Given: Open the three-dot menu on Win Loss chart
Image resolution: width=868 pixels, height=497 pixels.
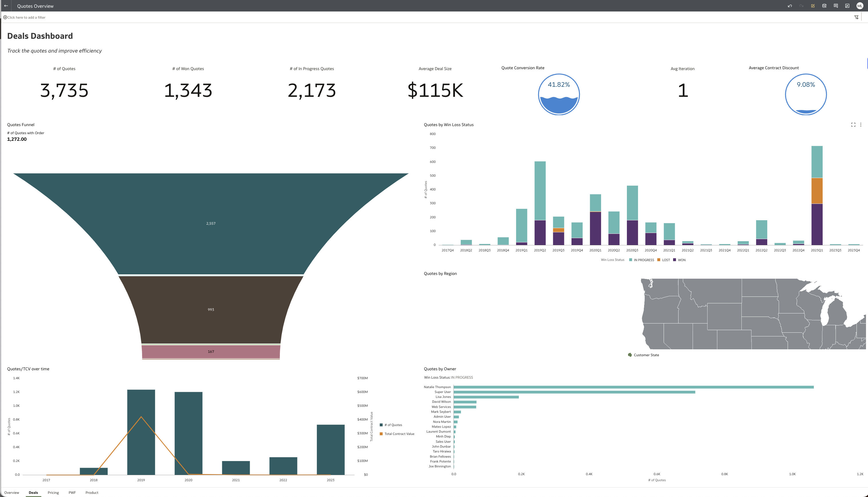Looking at the screenshot, I should tap(861, 125).
